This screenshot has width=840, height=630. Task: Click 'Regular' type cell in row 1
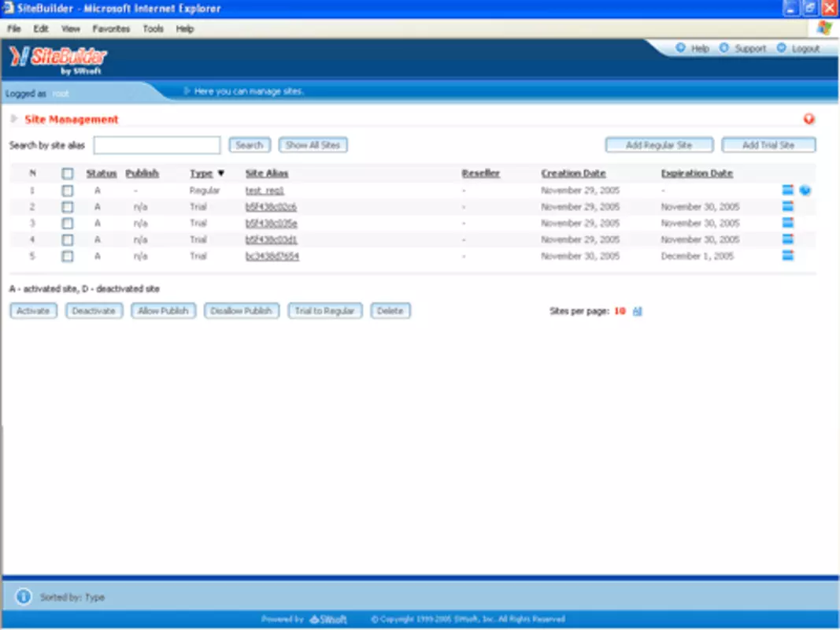click(x=204, y=190)
